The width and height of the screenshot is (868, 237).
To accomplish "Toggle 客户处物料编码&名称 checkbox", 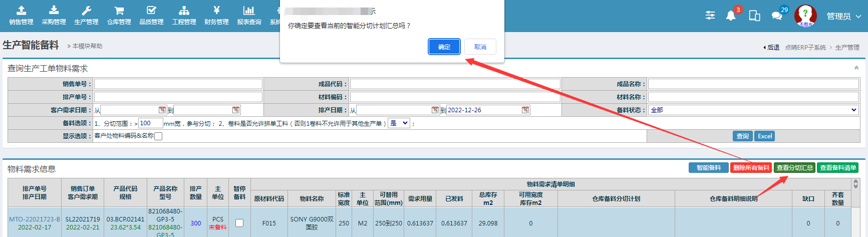I will click(x=158, y=136).
